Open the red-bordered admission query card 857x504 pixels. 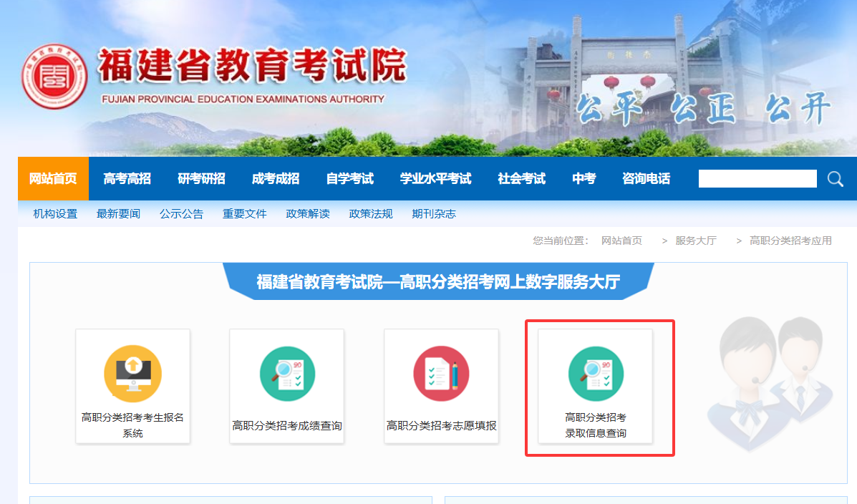tap(599, 387)
